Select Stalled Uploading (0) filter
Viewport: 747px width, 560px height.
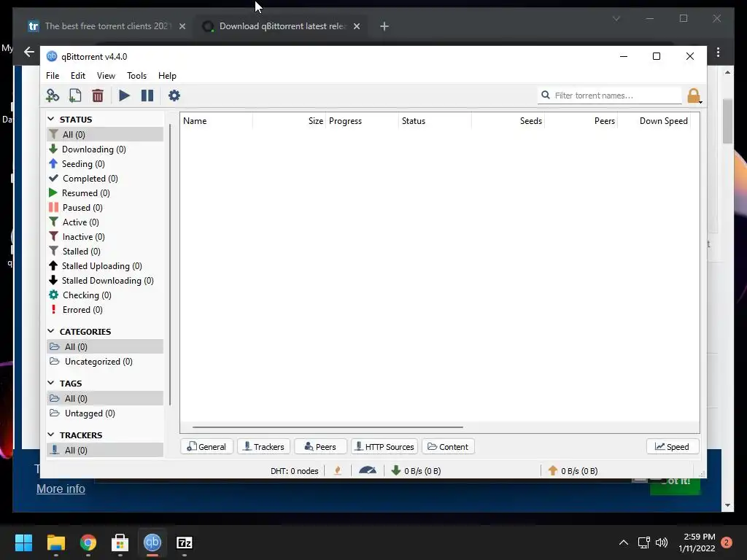[105, 266]
